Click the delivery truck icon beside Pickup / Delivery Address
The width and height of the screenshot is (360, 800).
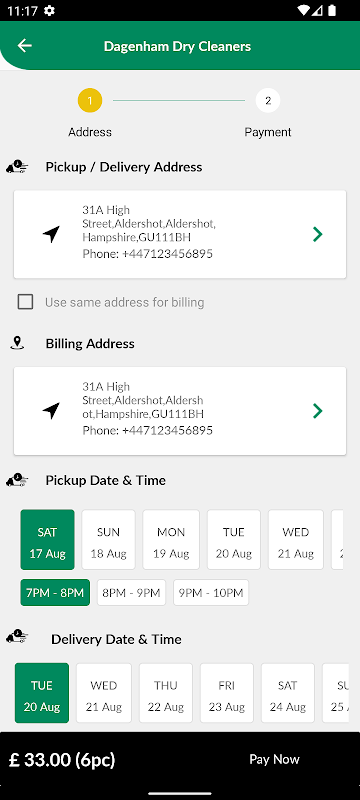point(17,167)
